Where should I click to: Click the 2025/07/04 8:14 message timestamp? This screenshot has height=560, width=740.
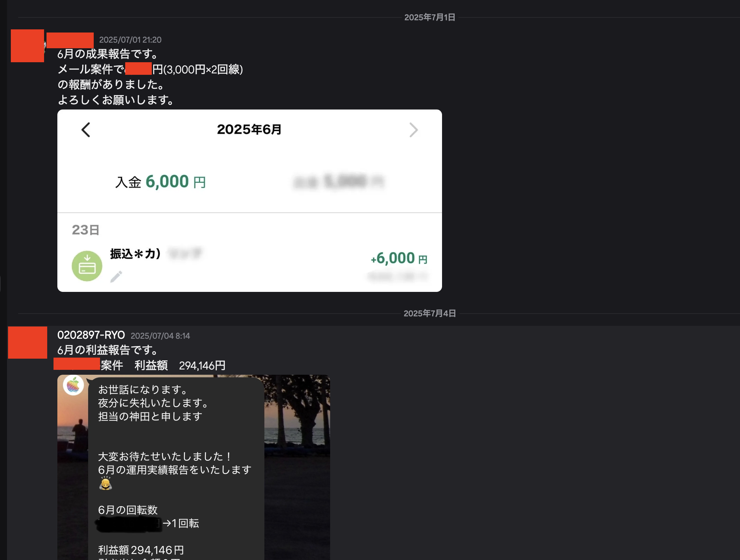click(x=160, y=336)
